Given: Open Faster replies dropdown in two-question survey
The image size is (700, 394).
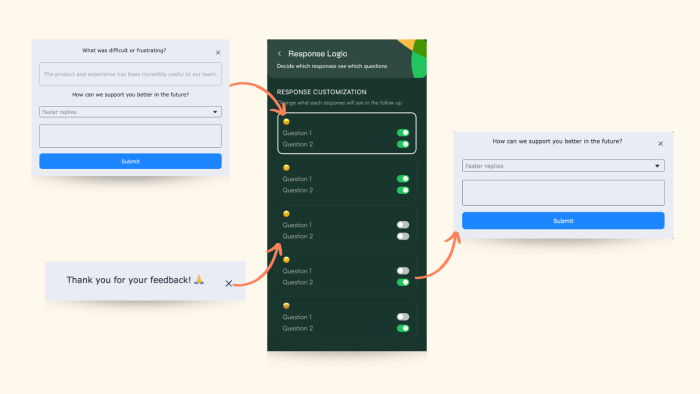Looking at the screenshot, I should point(130,112).
